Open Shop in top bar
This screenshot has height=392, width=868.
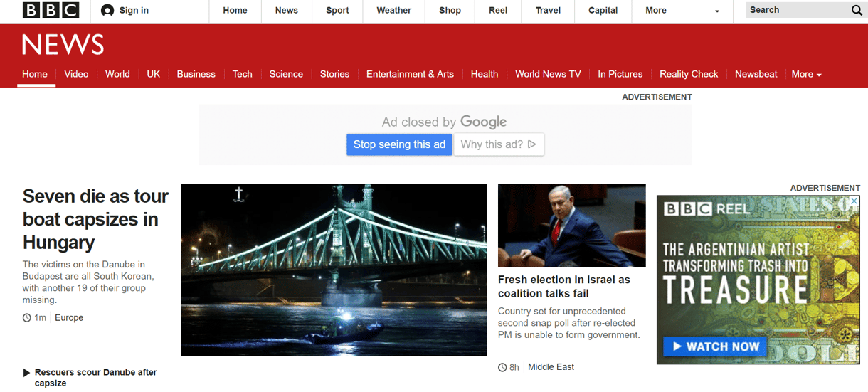tap(450, 10)
